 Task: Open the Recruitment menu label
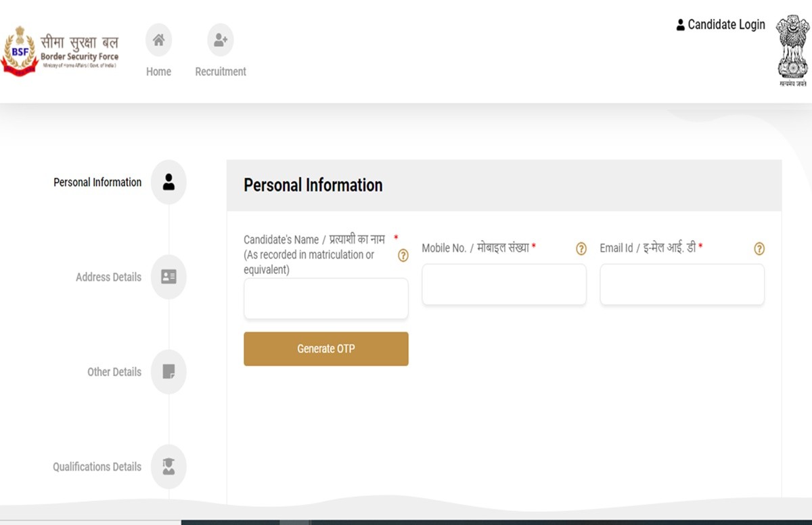pos(221,72)
